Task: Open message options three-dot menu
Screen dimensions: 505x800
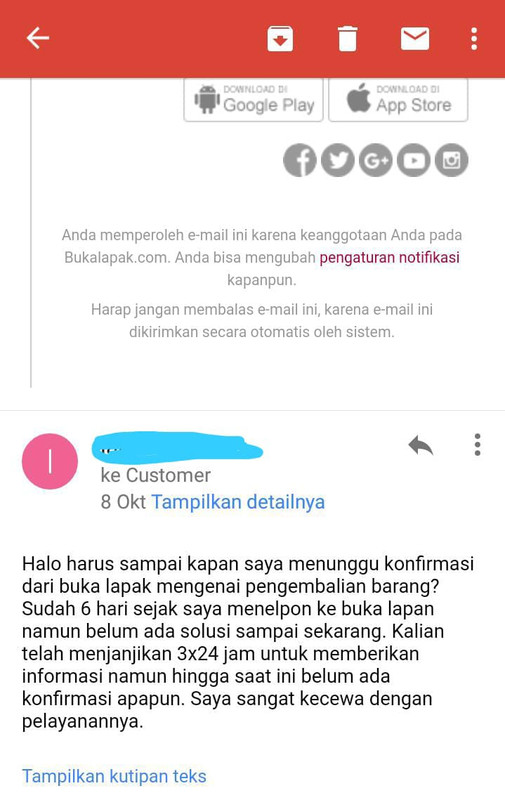Action: point(477,445)
